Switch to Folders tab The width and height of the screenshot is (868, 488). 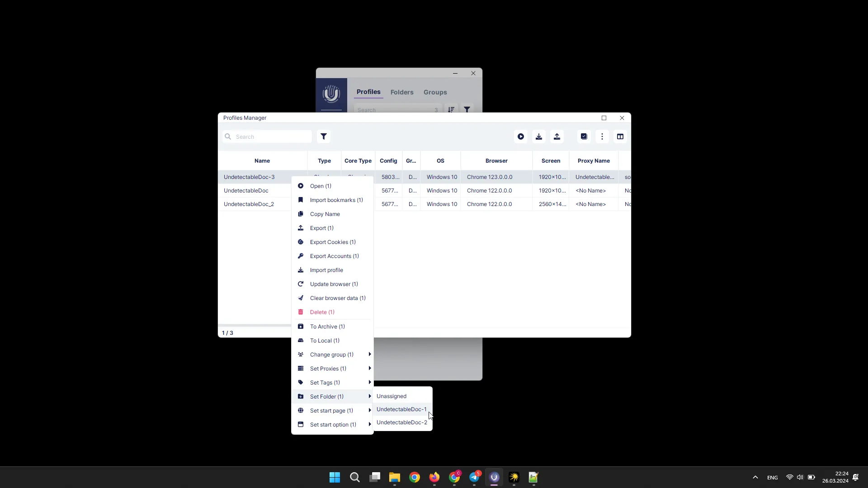402,92
